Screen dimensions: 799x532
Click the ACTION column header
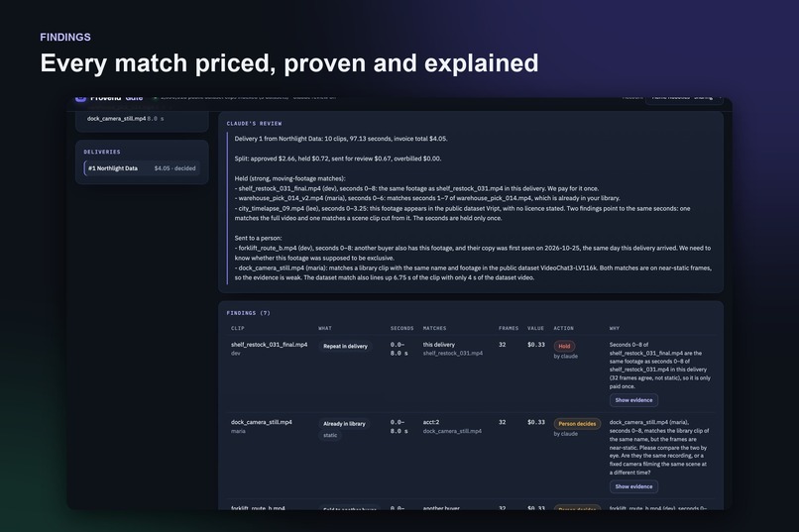[564, 328]
